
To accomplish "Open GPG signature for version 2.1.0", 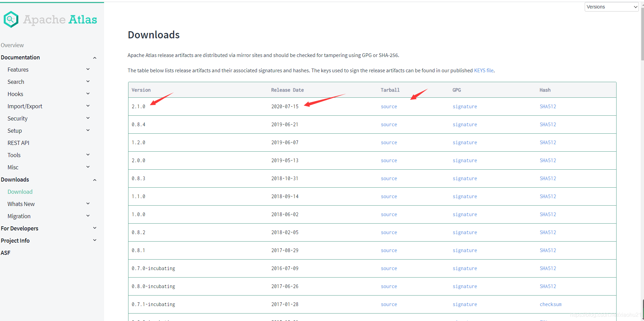I will click(x=465, y=107).
